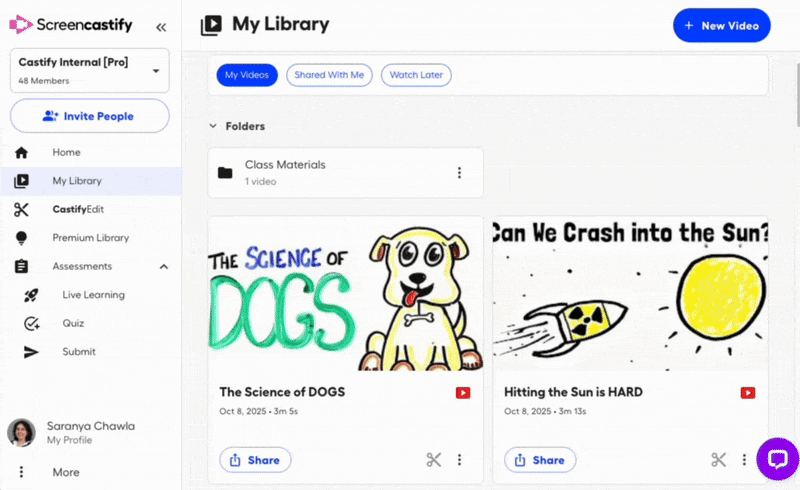
Task: Click the CastifyEdit scissors icon in sidebar
Action: (21, 209)
